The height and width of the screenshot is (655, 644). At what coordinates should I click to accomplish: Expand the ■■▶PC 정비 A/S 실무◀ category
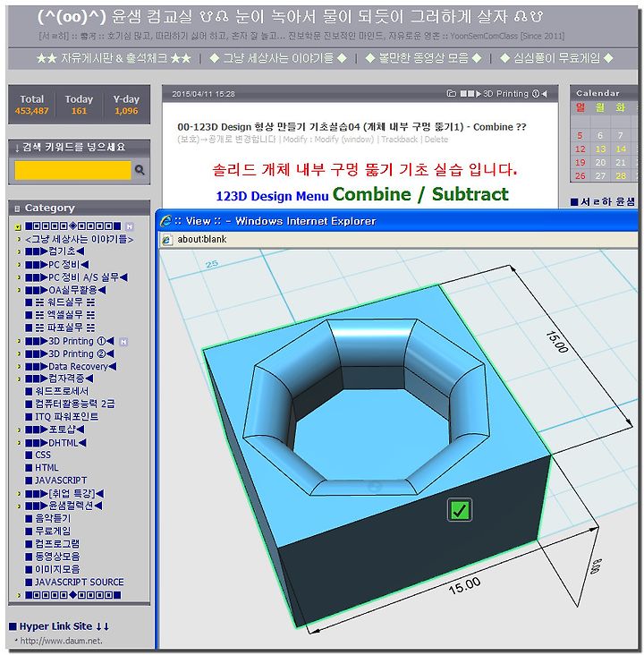19,277
